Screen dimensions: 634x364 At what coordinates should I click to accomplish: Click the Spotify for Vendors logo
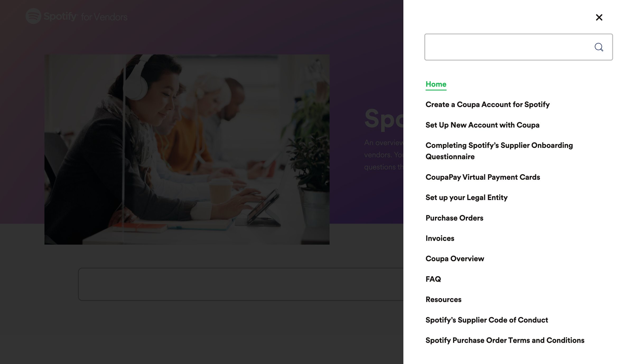click(76, 16)
